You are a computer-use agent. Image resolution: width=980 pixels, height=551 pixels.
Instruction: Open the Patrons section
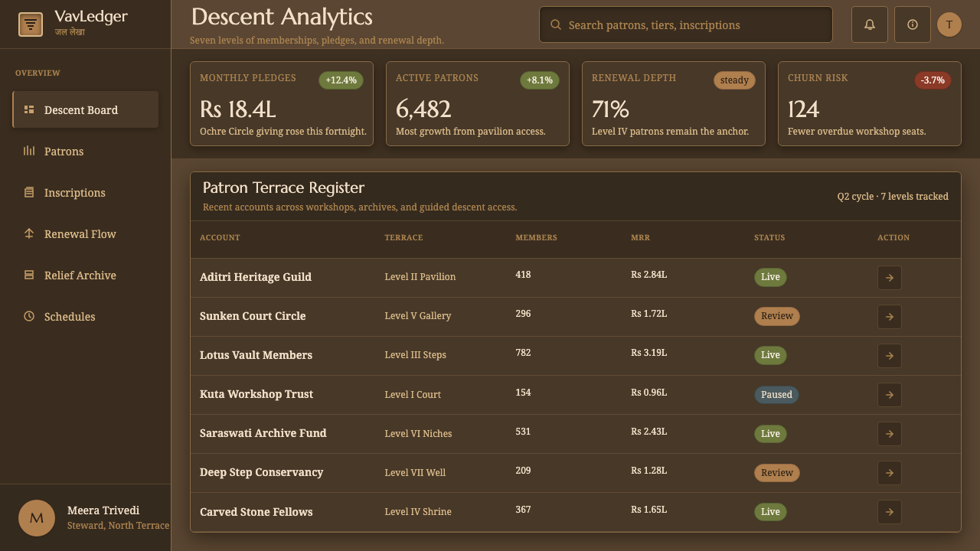pos(86,151)
